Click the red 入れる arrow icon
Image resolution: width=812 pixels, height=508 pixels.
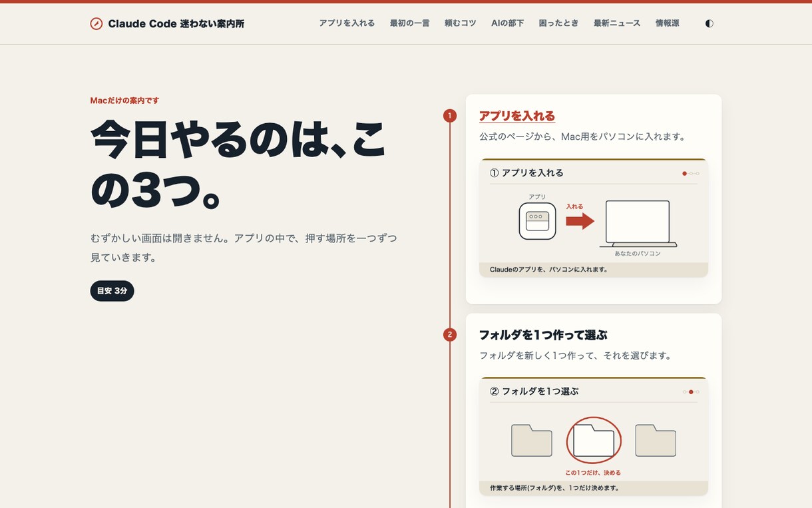580,221
